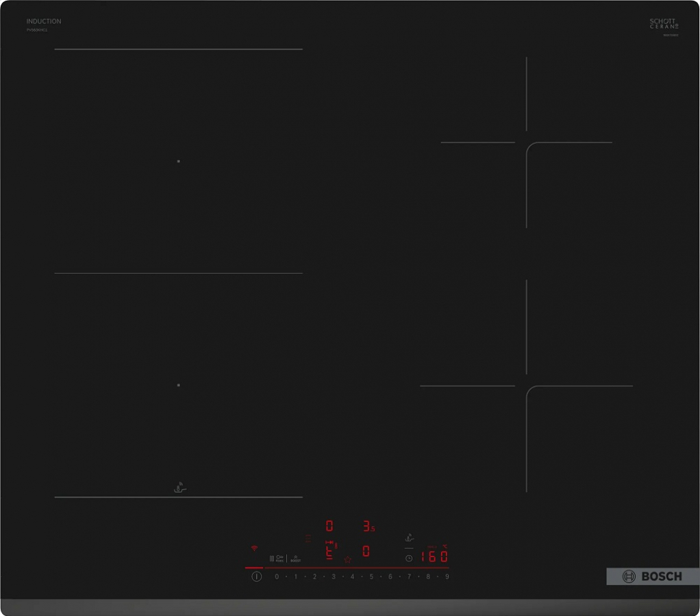Click the BOSCH logo badge
Viewport: 700px width, 616px height.
coord(653,576)
